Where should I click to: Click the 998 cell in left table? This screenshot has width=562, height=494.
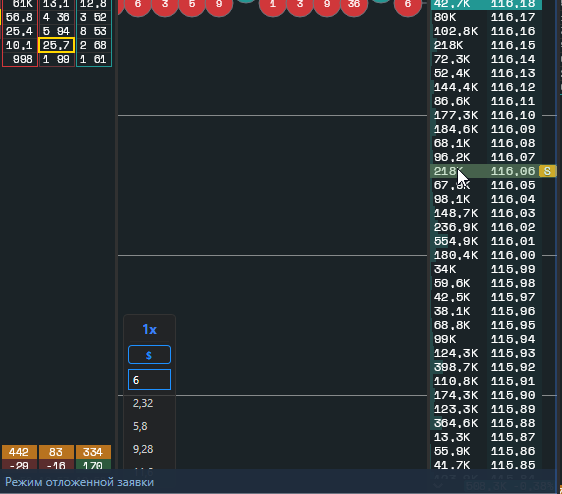pyautogui.click(x=20, y=59)
